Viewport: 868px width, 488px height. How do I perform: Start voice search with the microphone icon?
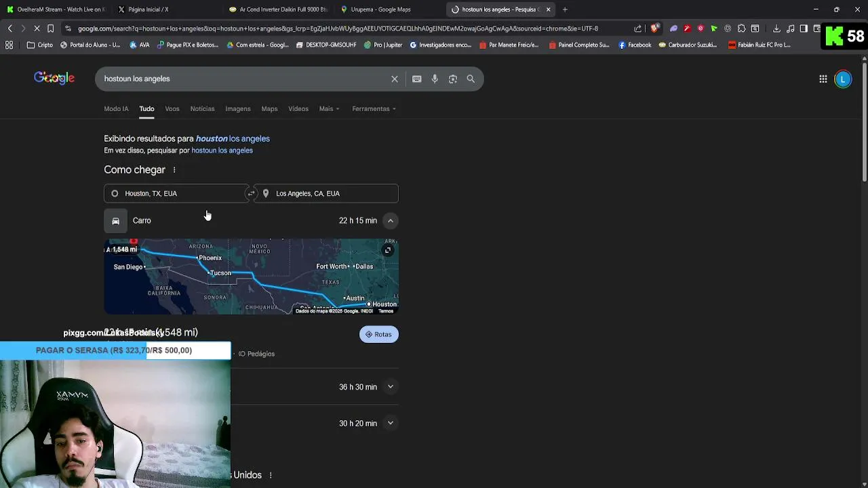(435, 79)
